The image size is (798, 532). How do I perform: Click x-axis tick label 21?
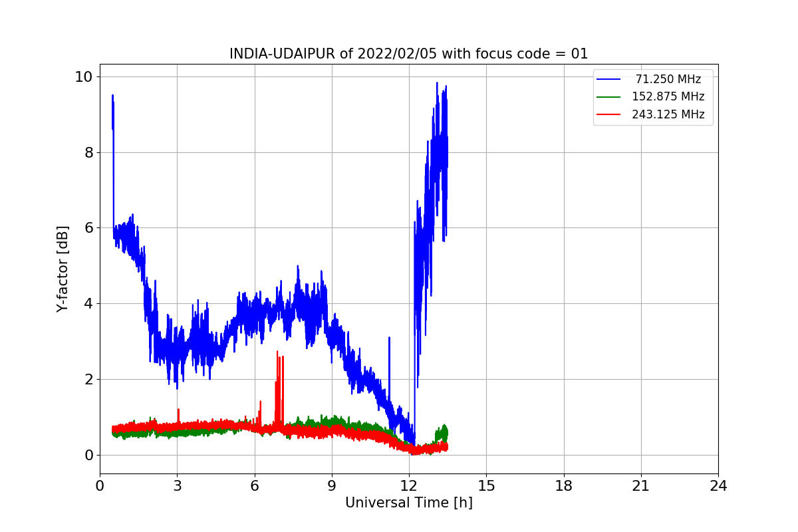(x=641, y=486)
